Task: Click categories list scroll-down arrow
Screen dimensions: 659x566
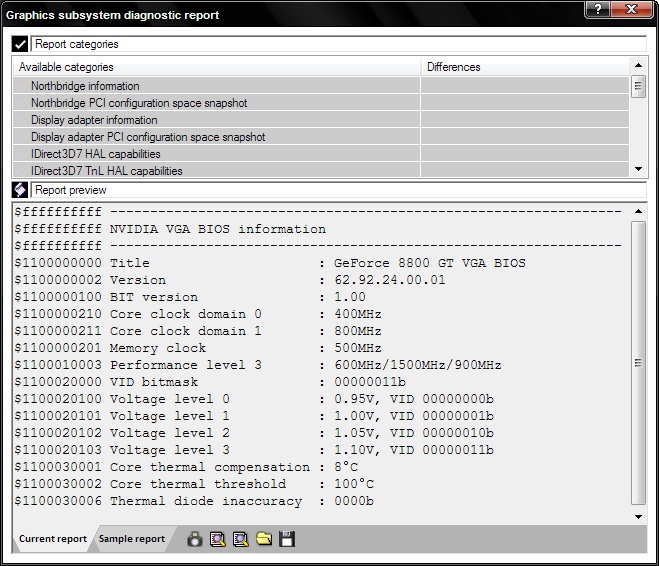Action: pos(638,169)
